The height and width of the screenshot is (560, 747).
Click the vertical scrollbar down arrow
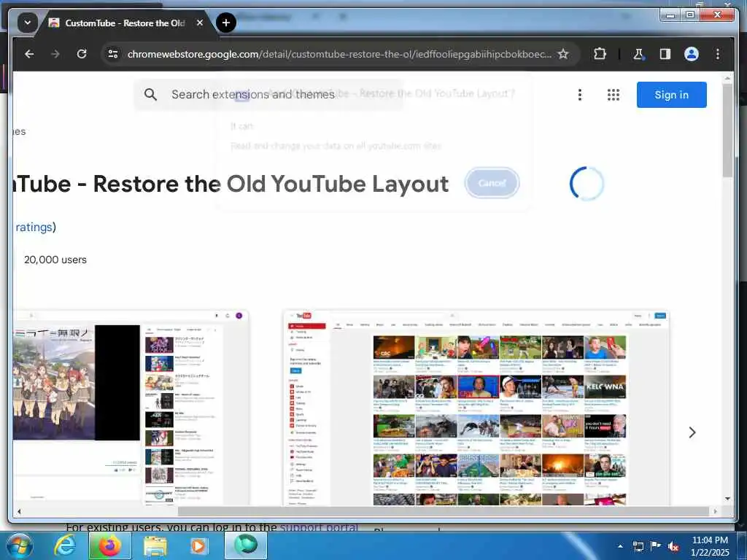pos(727,499)
